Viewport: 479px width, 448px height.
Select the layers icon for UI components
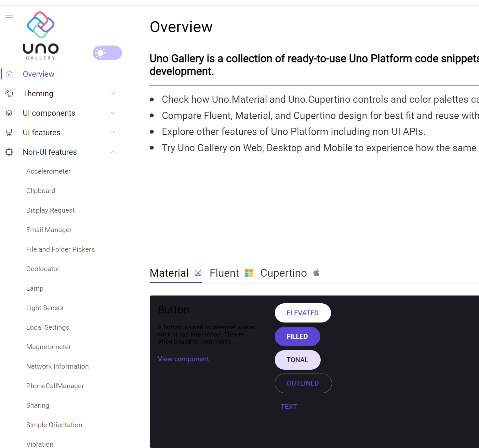click(9, 113)
